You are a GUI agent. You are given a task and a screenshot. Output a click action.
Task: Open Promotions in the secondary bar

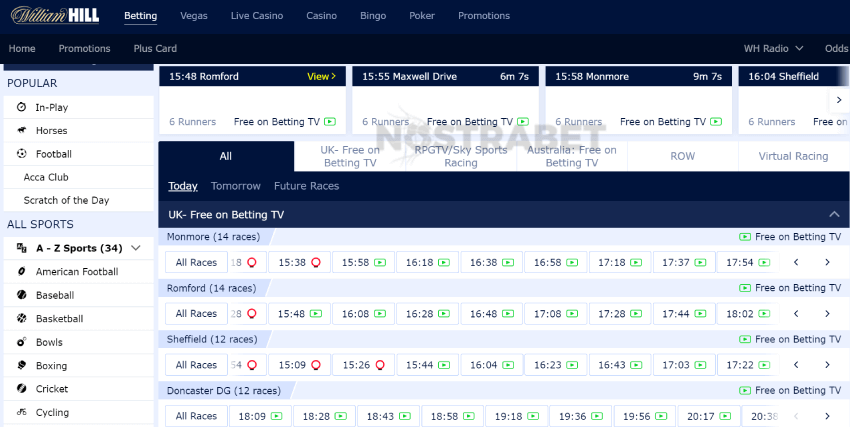click(84, 48)
